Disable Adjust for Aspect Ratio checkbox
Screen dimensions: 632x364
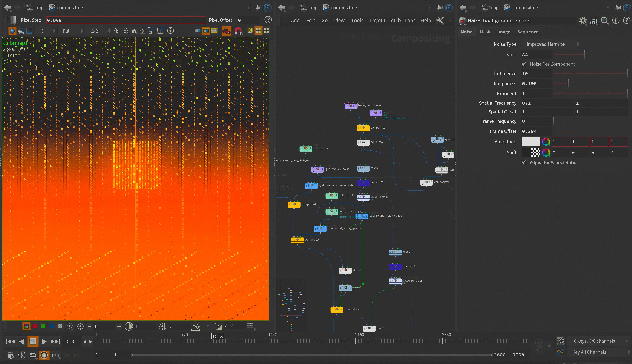coord(524,162)
